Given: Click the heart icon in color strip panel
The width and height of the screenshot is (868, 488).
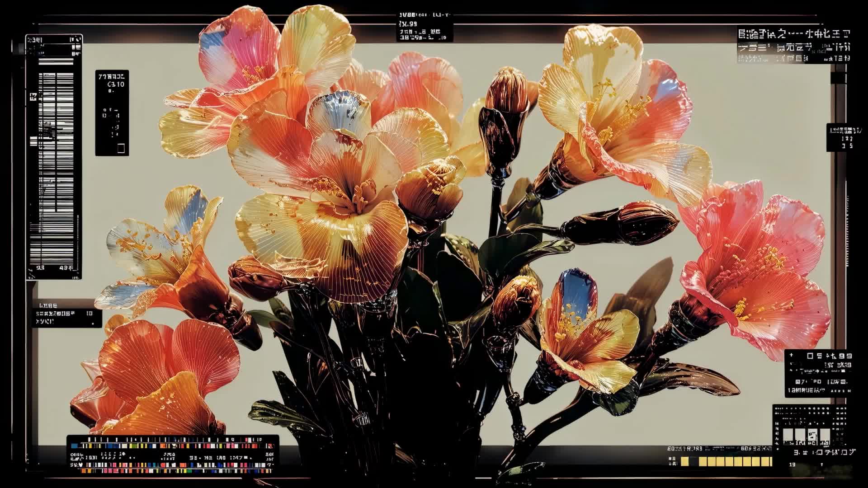Looking at the screenshot, I should 80,465.
